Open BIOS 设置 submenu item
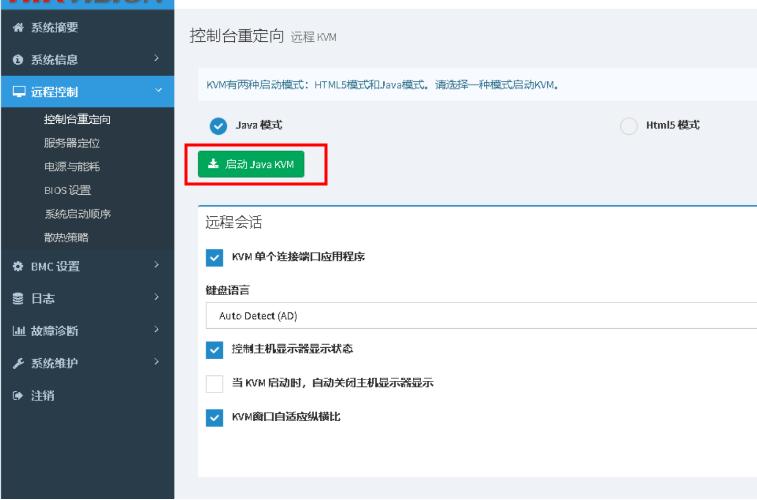The height and width of the screenshot is (500, 757). (x=68, y=190)
